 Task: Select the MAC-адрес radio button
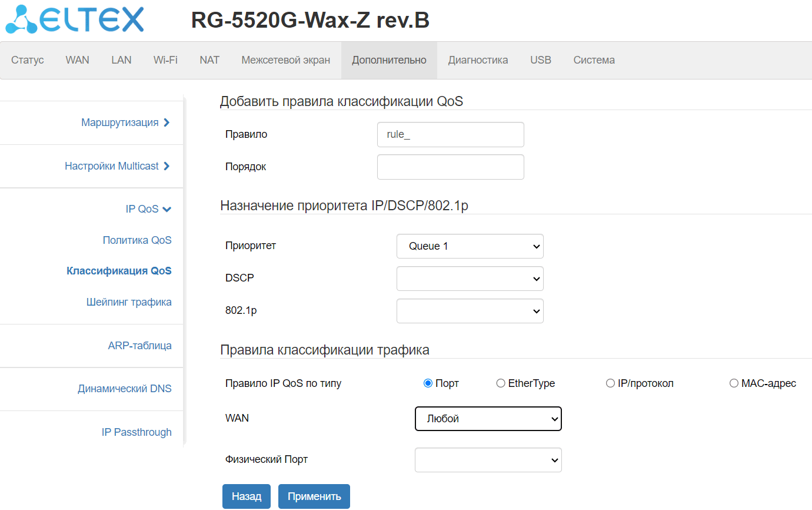pos(734,383)
